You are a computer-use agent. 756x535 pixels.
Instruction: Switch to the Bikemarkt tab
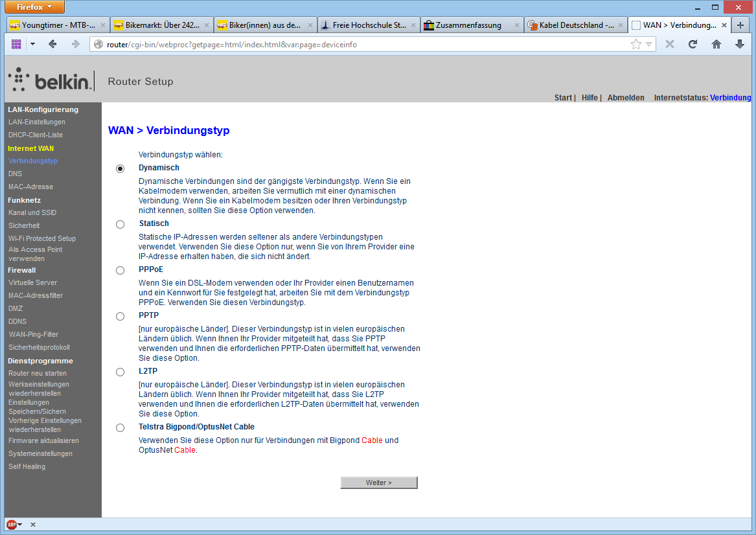(161, 25)
